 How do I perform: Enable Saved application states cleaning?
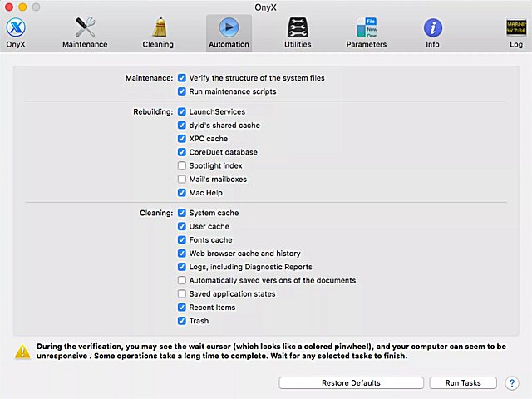coord(182,294)
